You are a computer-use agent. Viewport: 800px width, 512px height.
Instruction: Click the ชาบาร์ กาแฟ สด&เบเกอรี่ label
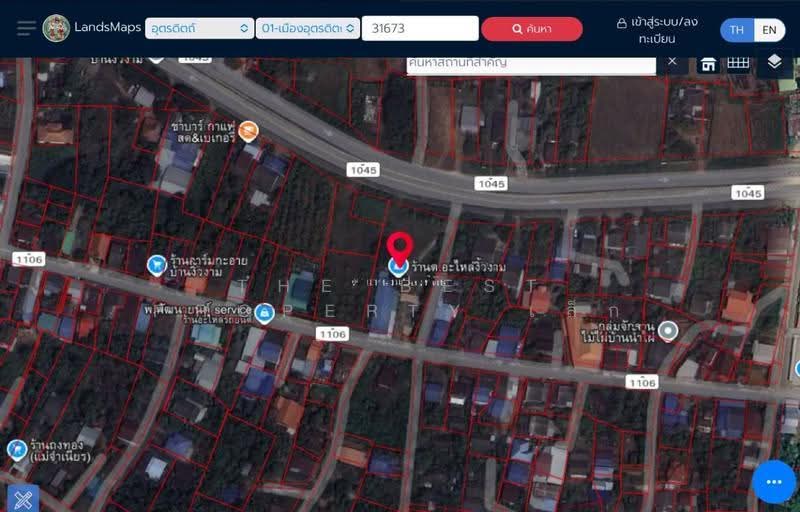203,132
